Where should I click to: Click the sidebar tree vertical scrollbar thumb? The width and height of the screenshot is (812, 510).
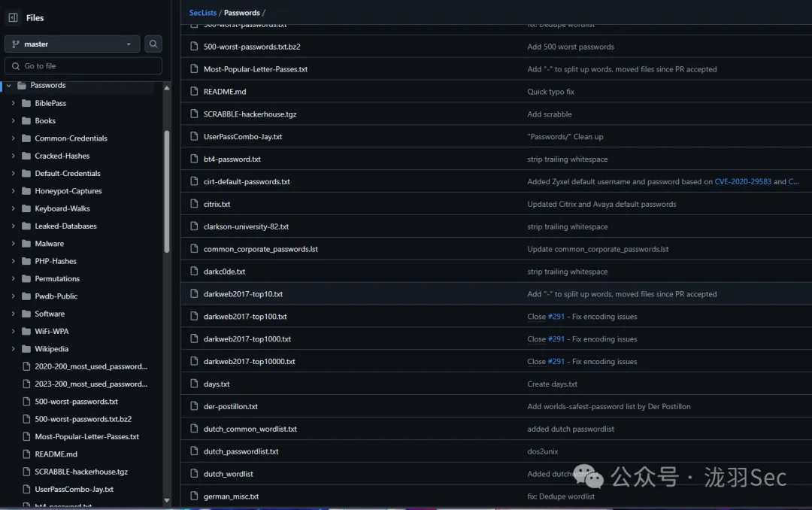[x=167, y=191]
